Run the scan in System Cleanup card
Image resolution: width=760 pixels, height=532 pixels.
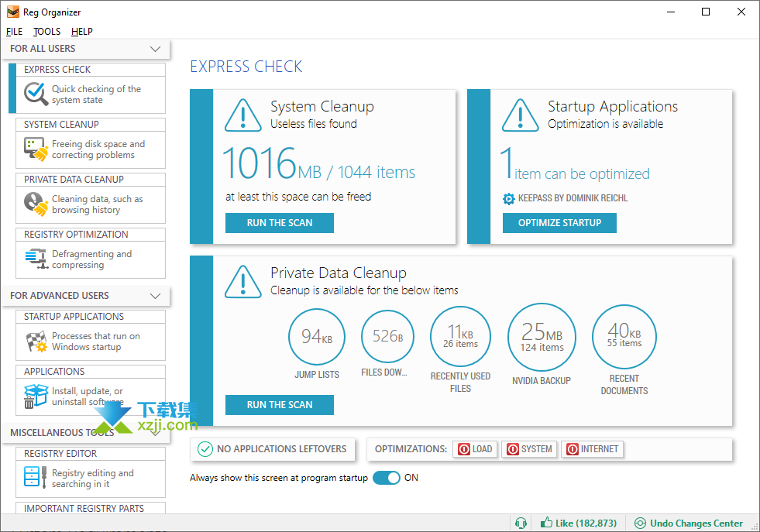pos(280,223)
